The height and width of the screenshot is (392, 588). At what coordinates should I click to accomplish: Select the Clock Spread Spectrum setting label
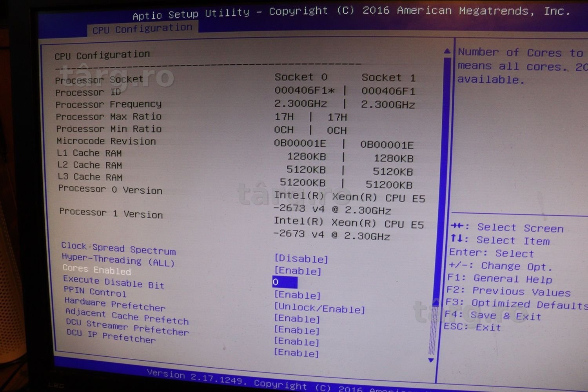[x=118, y=248]
